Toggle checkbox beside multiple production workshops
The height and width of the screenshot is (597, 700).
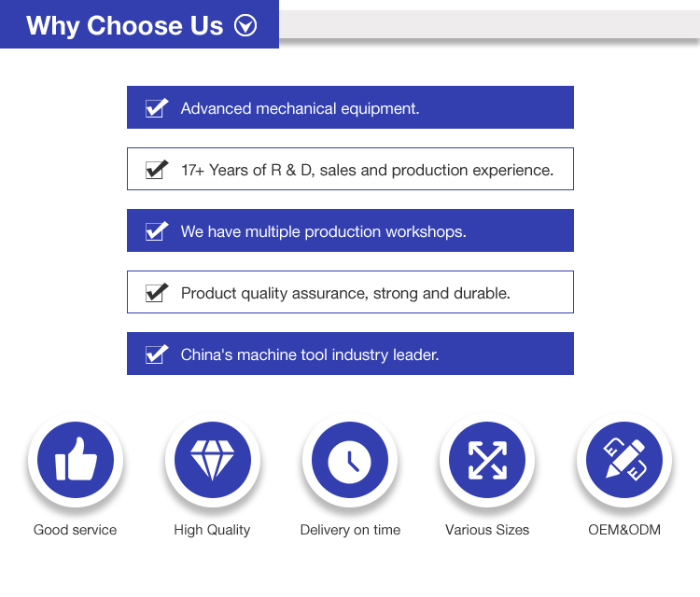(156, 231)
